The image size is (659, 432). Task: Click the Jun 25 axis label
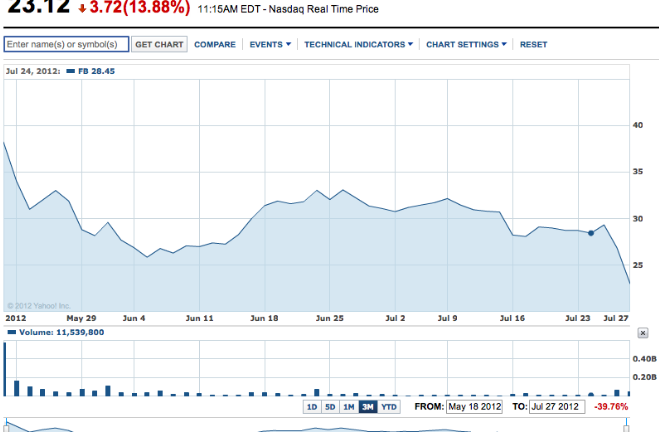pos(330,318)
